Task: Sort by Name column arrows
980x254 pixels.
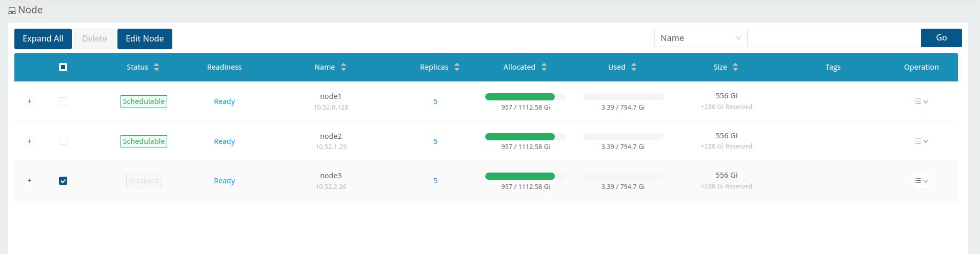Action: click(344, 67)
